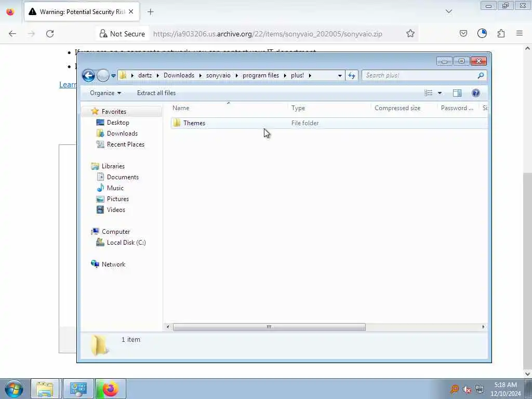Open Desktop in the navigation pane
Screen dimensions: 532x399
coord(118,123)
